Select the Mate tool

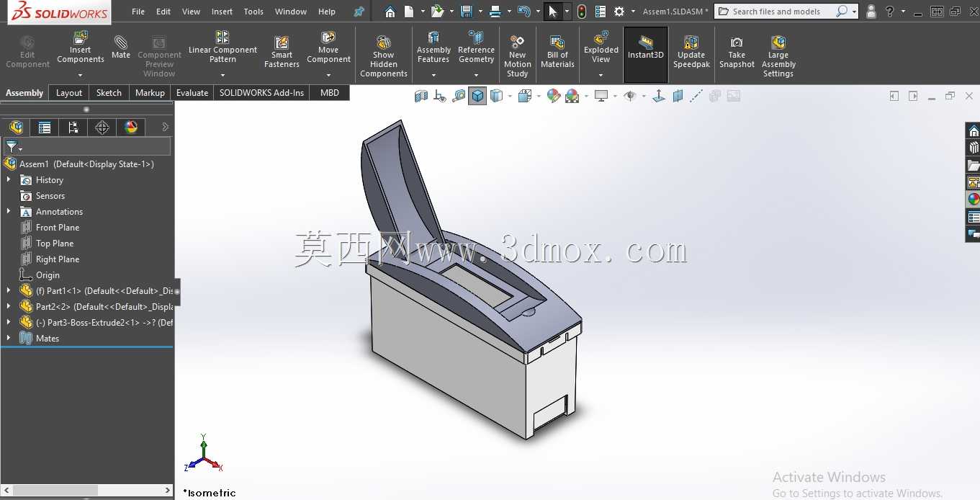click(121, 47)
